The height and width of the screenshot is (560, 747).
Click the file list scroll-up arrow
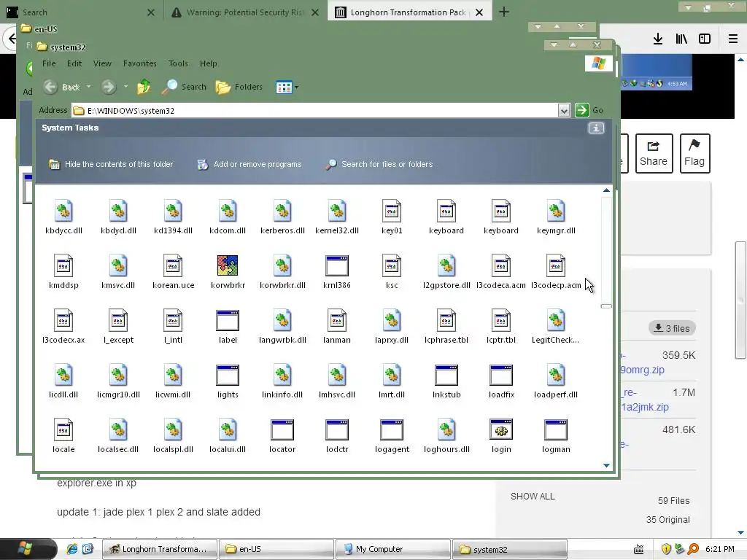click(606, 190)
